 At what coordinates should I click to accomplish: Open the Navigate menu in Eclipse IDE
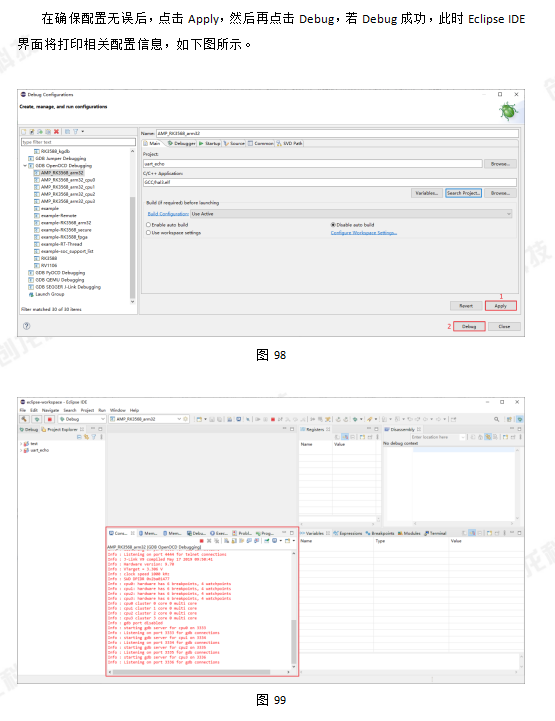51,410
